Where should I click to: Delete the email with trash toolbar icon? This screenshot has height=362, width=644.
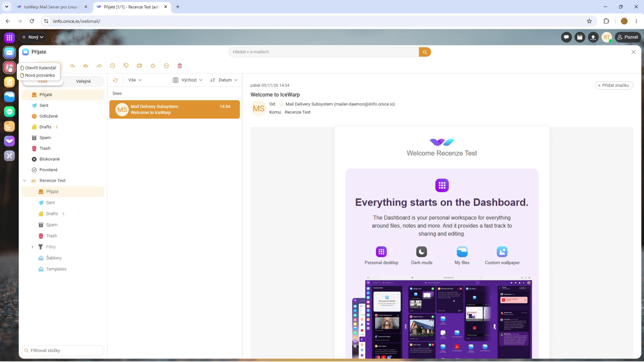(180, 66)
